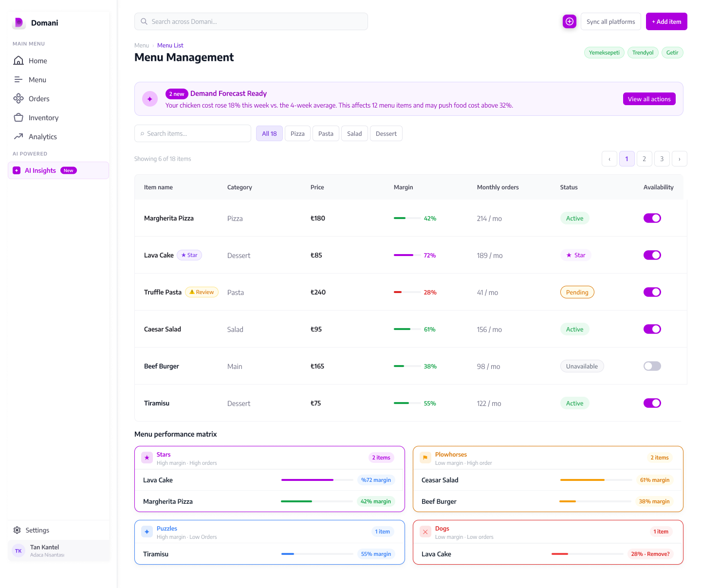Image resolution: width=701 pixels, height=588 pixels.
Task: Click the Puzzles sparkle icon
Action: tap(147, 532)
